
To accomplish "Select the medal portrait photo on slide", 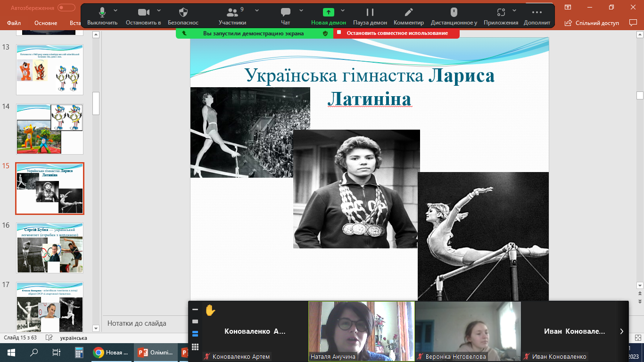I will pos(356,189).
